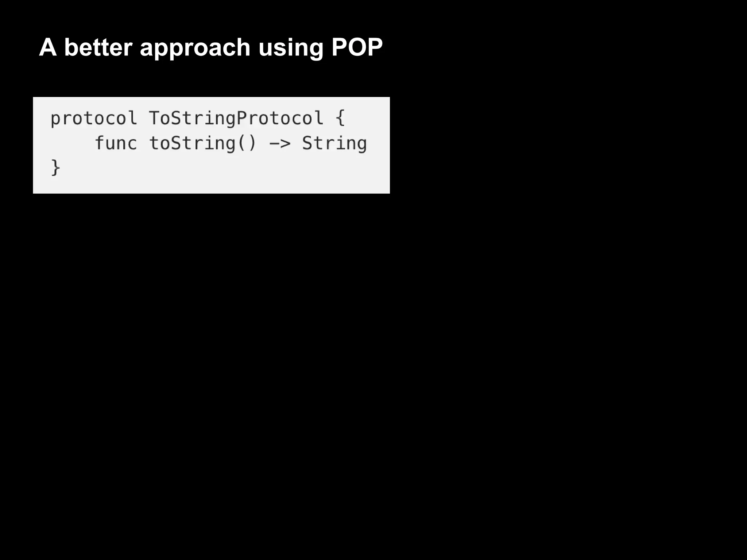Image resolution: width=747 pixels, height=560 pixels.
Task: Click the capital "T" starting ToStringProtocol
Action: pos(154,118)
